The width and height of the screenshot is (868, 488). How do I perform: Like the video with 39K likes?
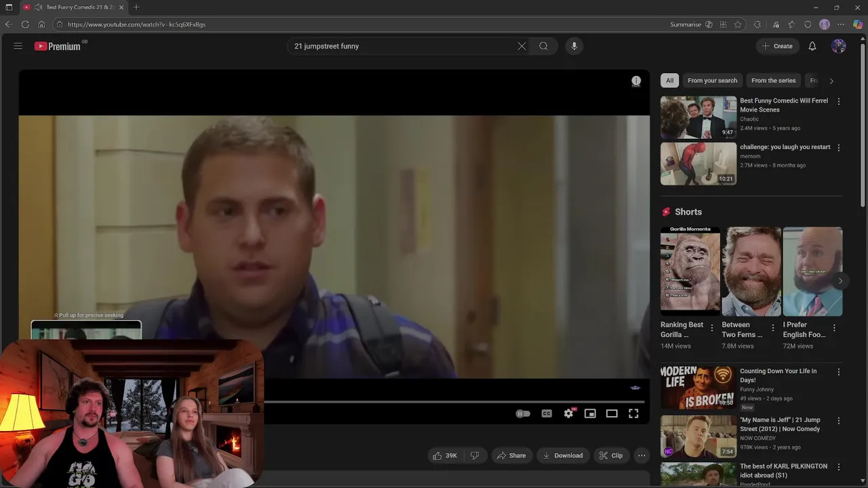(x=445, y=455)
